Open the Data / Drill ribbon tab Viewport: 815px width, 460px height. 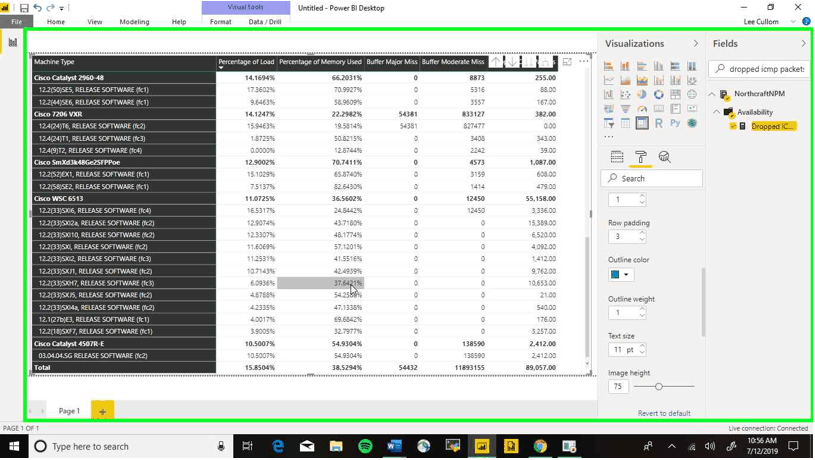pyautogui.click(x=265, y=22)
